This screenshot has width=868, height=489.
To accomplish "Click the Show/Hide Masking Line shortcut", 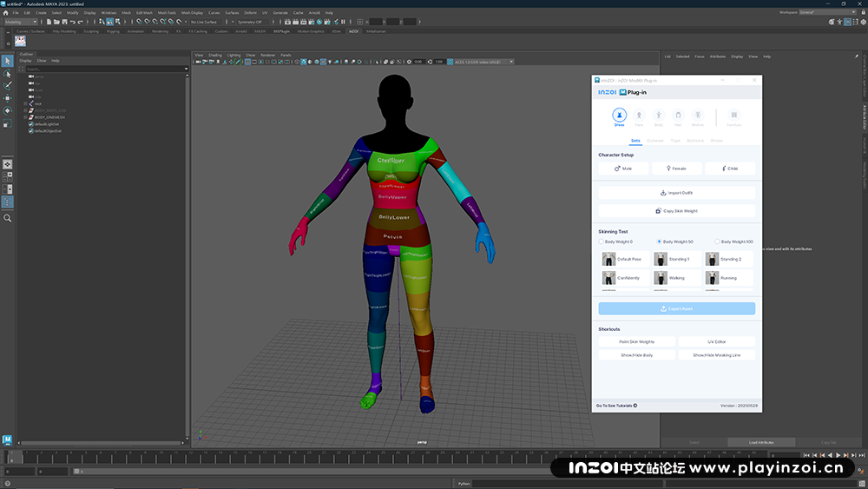I will [x=716, y=355].
